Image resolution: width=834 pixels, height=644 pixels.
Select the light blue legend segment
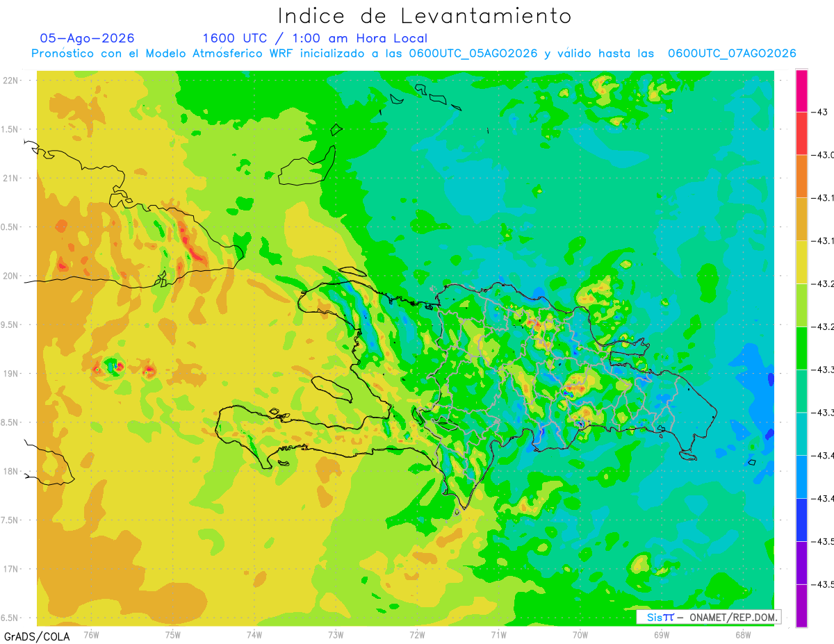click(x=801, y=477)
